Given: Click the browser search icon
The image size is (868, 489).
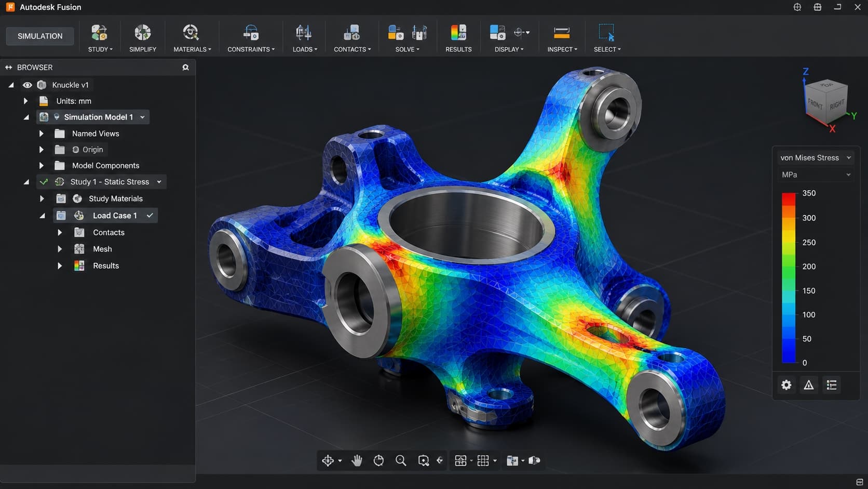Looking at the screenshot, I should click(x=185, y=68).
